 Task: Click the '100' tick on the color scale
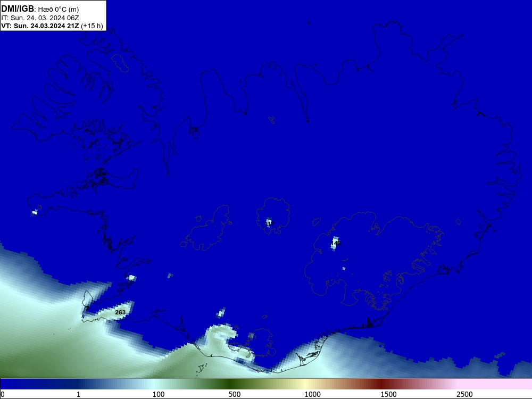pyautogui.click(x=159, y=394)
